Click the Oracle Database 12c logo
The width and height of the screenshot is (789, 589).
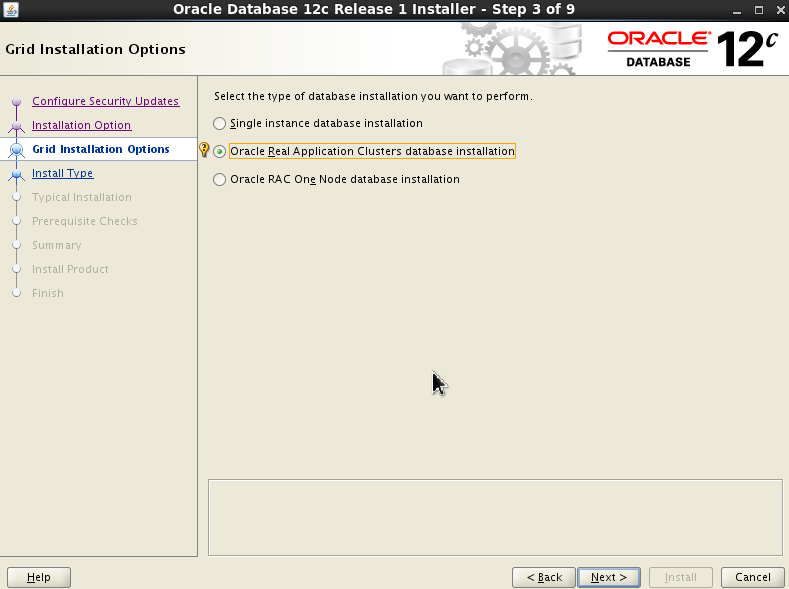693,49
